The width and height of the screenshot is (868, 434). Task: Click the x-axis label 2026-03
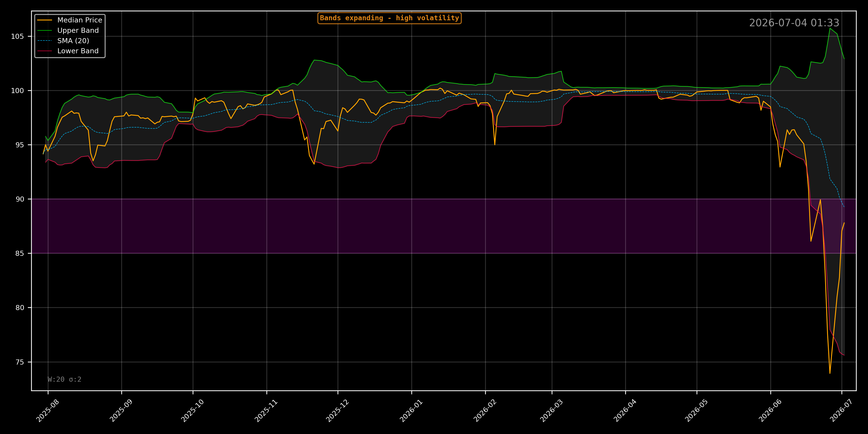[x=552, y=410]
